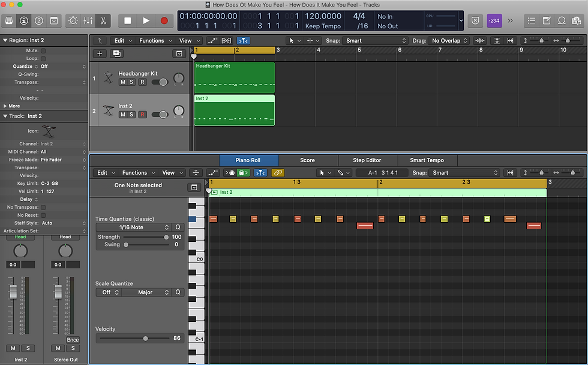This screenshot has width=588, height=365.
Task: Click Scale Quantize Q button
Action: 178,292
